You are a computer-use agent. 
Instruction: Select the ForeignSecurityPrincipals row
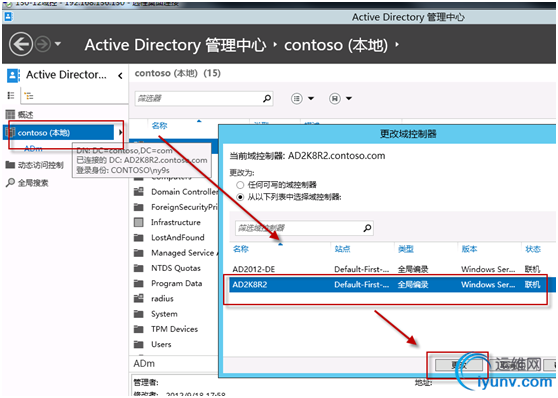coord(176,207)
